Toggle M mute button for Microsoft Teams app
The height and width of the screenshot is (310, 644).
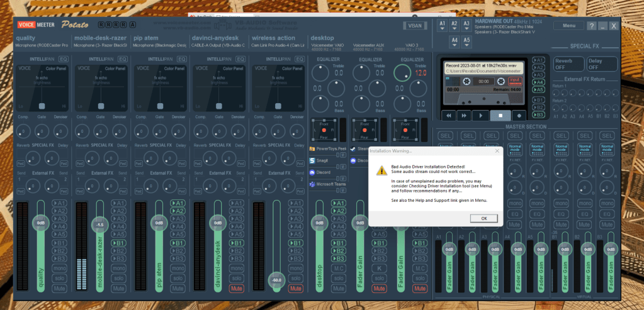pos(343,191)
